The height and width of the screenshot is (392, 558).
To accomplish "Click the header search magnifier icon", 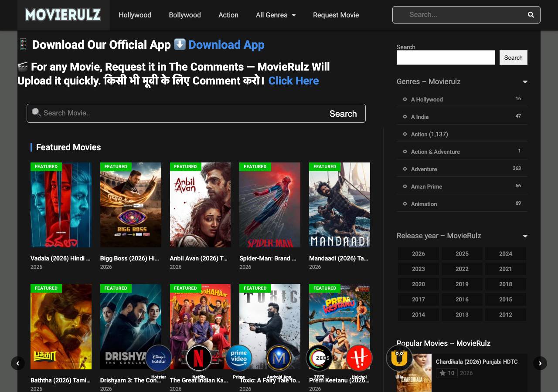I will point(531,15).
